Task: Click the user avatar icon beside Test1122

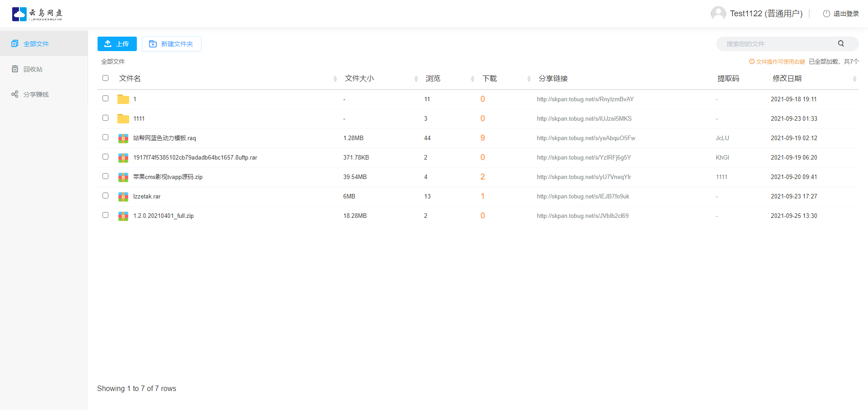Action: point(718,14)
